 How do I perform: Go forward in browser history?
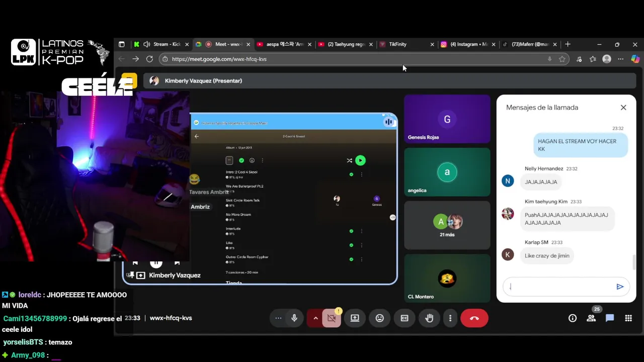[135, 59]
